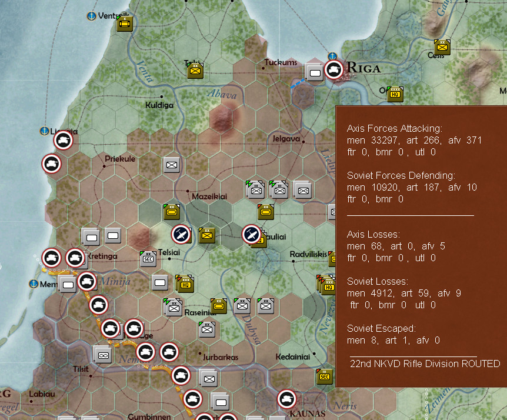Viewport: 507px width, 420px height.
Task: Select the blank grey counter left of the XXX HQ near Telsiai
Action: 160,282
